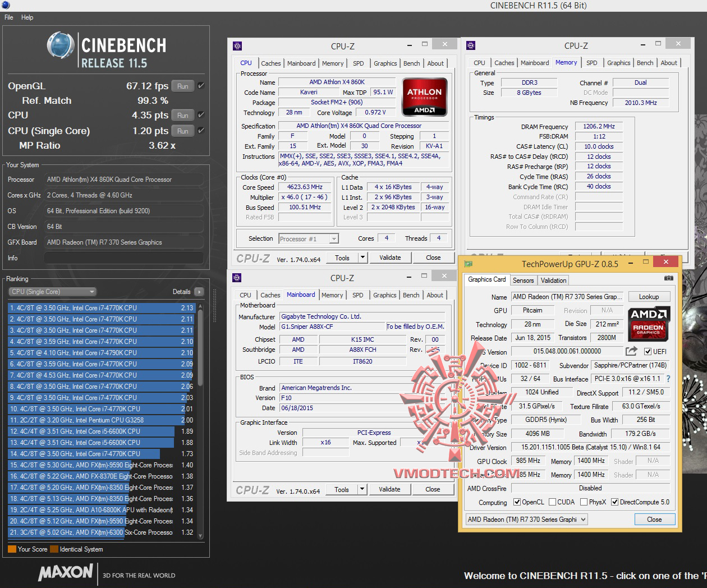
Task: Click the GPU-Z screenshot camera icon
Action: (x=669, y=278)
